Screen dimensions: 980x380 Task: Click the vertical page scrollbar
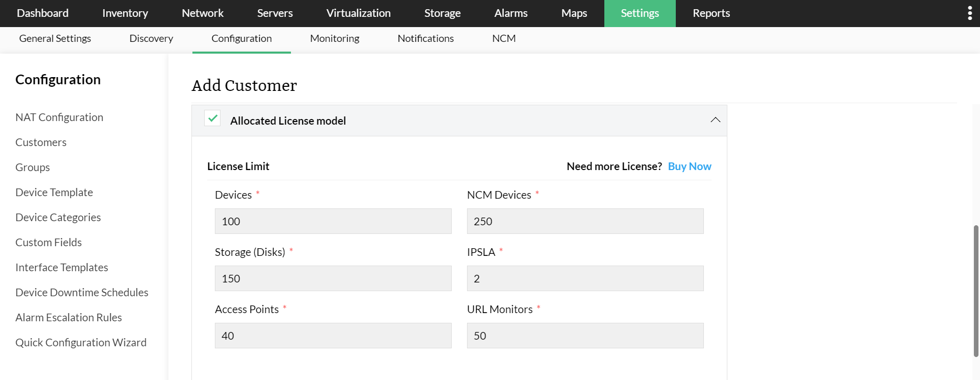(x=976, y=291)
